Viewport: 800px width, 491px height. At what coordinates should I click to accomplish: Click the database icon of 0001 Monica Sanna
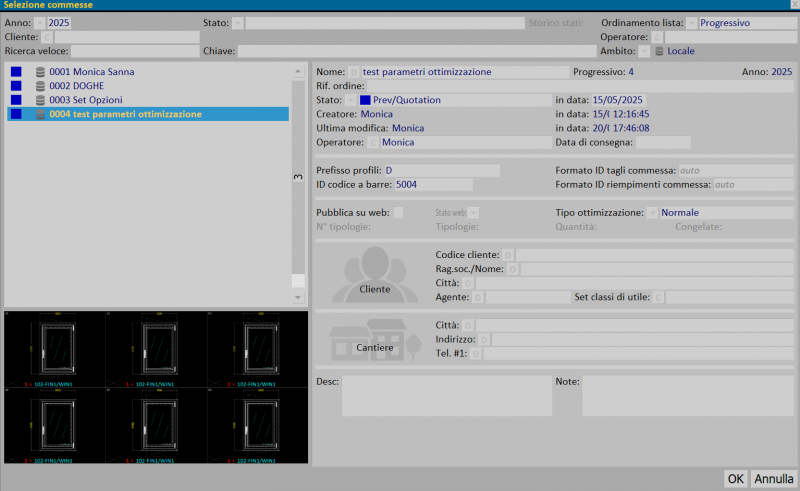(x=40, y=72)
